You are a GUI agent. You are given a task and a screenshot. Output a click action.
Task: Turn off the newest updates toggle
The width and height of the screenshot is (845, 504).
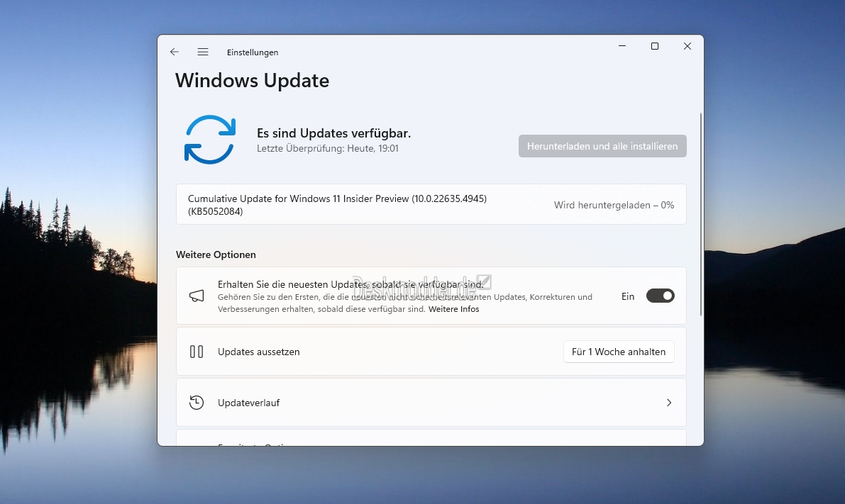pyautogui.click(x=660, y=296)
